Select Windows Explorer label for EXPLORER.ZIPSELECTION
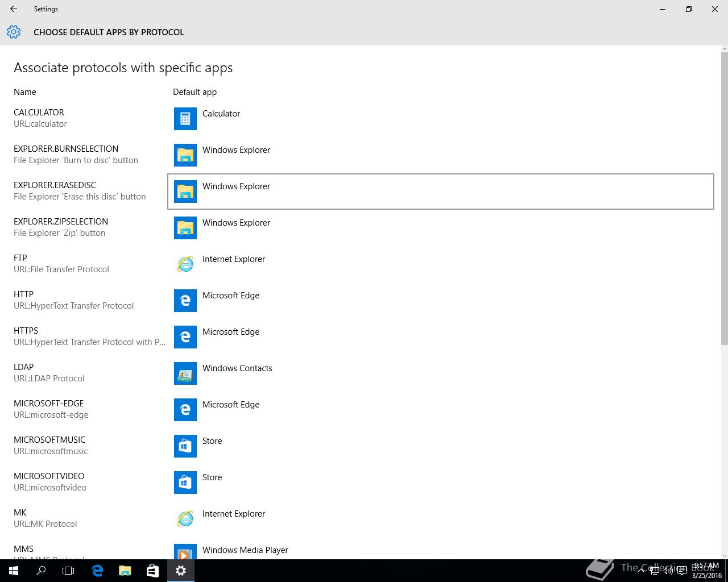Screen dimensions: 728x582 (236, 223)
